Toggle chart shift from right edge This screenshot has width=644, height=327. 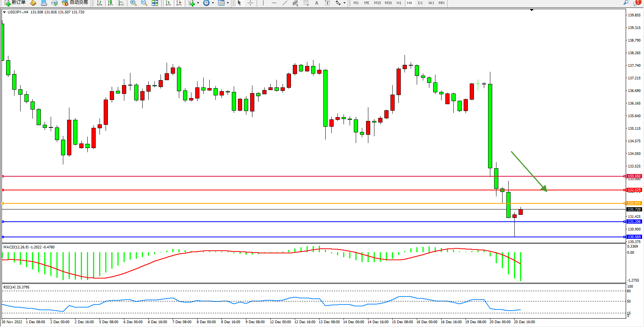[178, 3]
